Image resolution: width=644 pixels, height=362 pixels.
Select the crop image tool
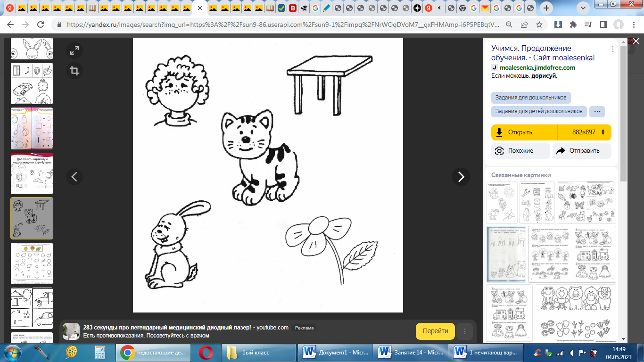[x=74, y=71]
